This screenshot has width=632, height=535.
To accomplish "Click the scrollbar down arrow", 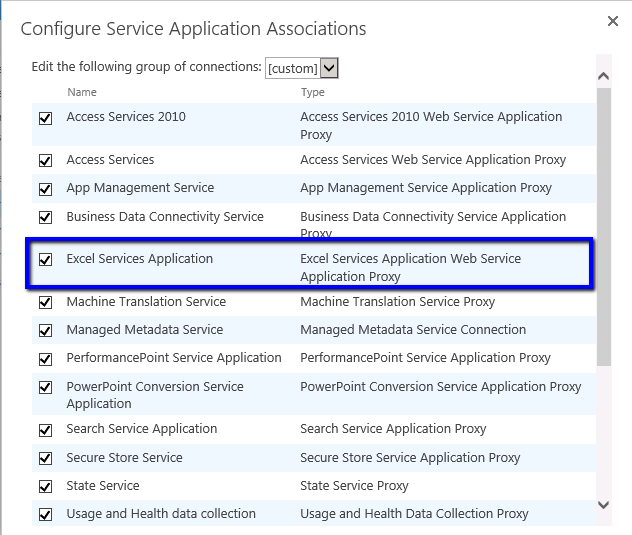I will coord(603,505).
